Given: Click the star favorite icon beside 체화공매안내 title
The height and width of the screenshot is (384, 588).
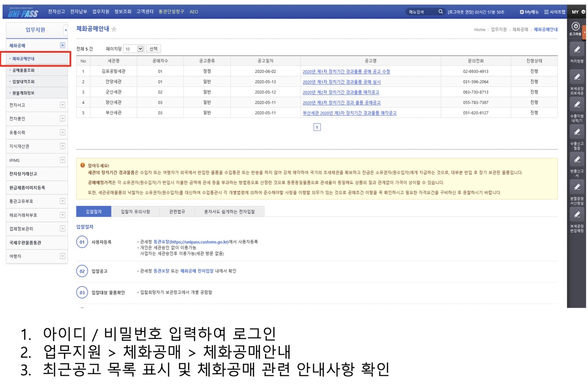Looking at the screenshot, I should pyautogui.click(x=114, y=29).
